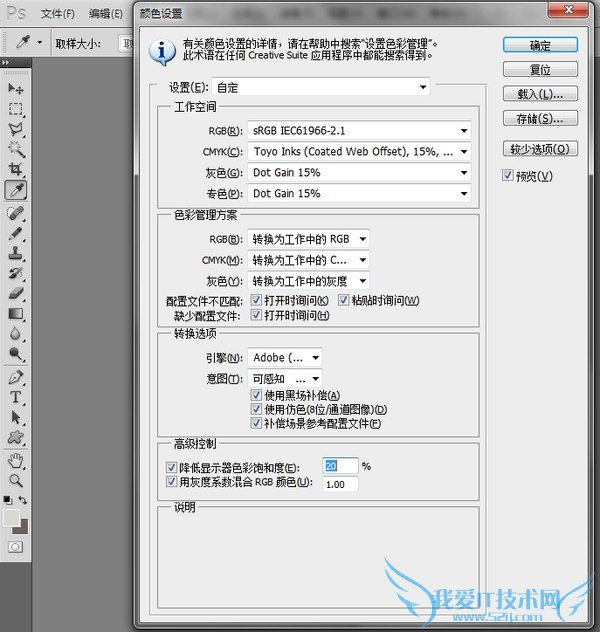Image resolution: width=600 pixels, height=632 pixels.
Task: Open CMYK(M) color management policy dropdown
Action: click(x=308, y=260)
